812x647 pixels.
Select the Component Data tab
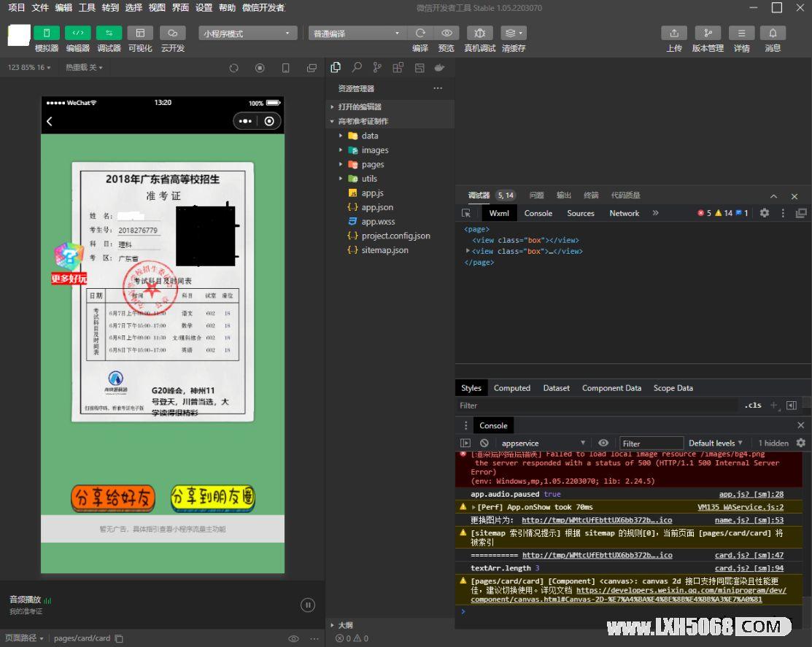click(611, 388)
